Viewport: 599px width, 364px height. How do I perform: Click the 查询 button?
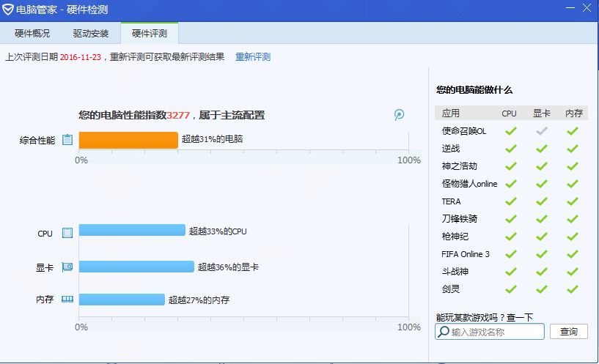coord(568,332)
